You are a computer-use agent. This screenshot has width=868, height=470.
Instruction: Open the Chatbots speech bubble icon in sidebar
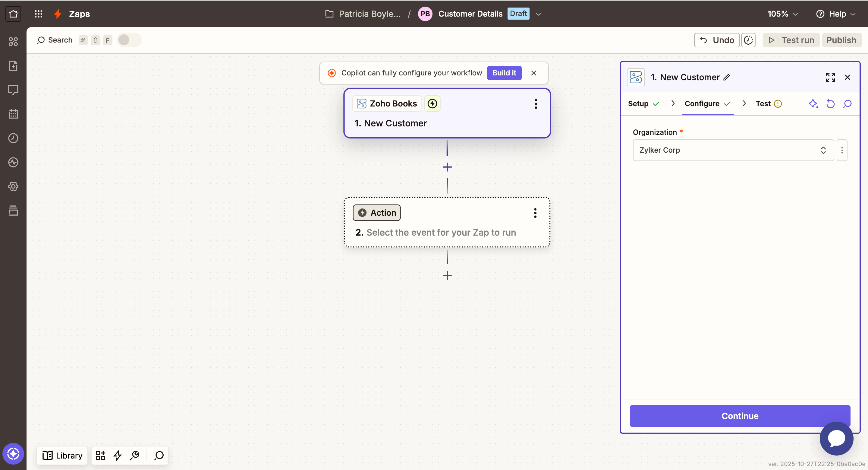[13, 90]
